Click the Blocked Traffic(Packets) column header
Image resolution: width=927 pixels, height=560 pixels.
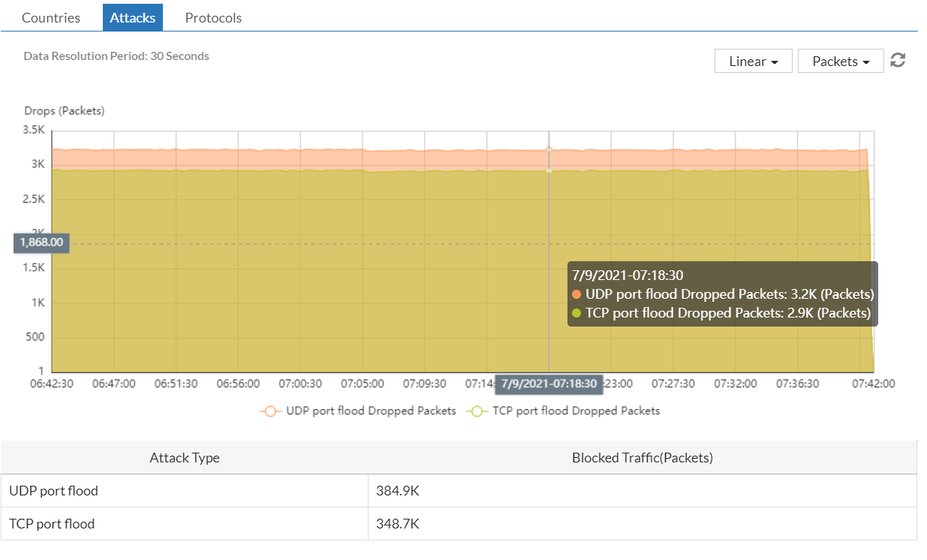click(643, 458)
